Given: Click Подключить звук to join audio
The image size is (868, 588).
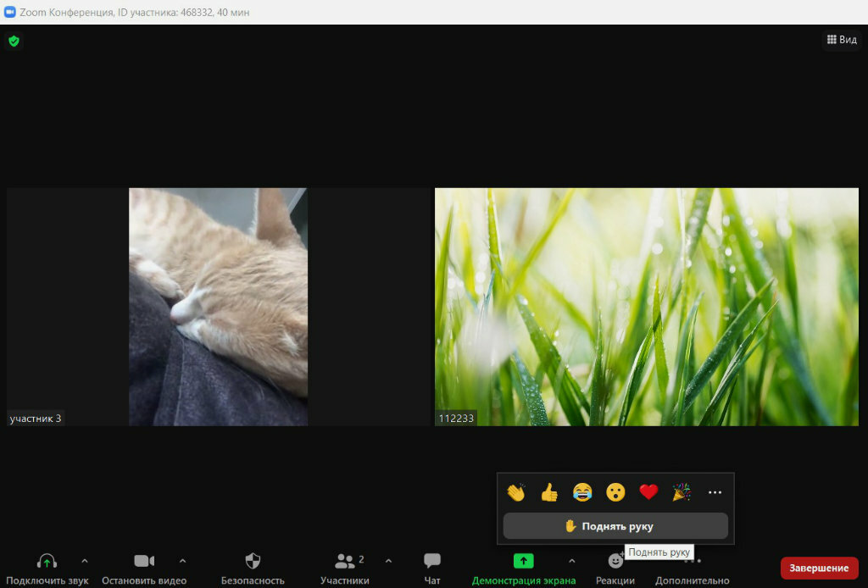Looking at the screenshot, I should 47,568.
